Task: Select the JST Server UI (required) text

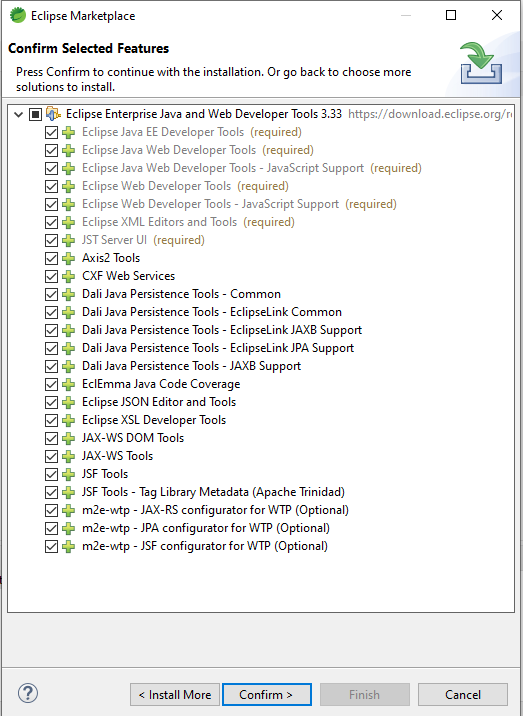Action: click(x=143, y=240)
